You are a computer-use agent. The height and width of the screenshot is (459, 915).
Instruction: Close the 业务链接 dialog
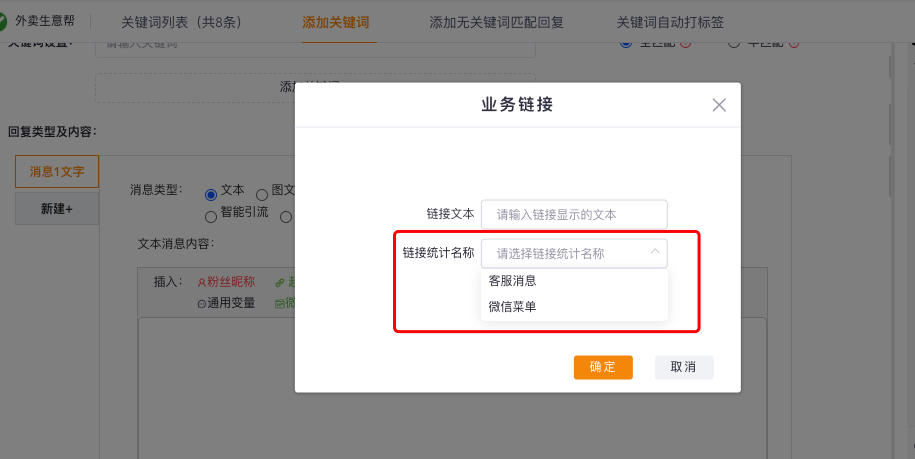719,105
